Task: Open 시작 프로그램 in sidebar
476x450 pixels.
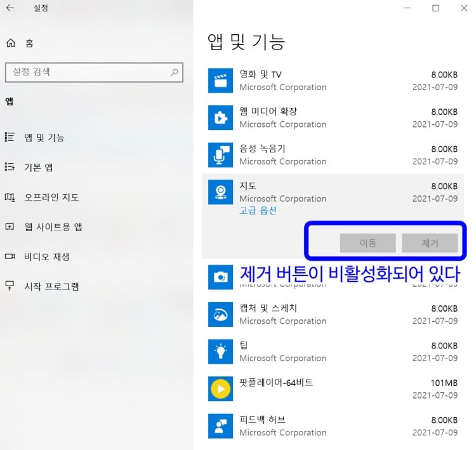Action: tap(51, 286)
